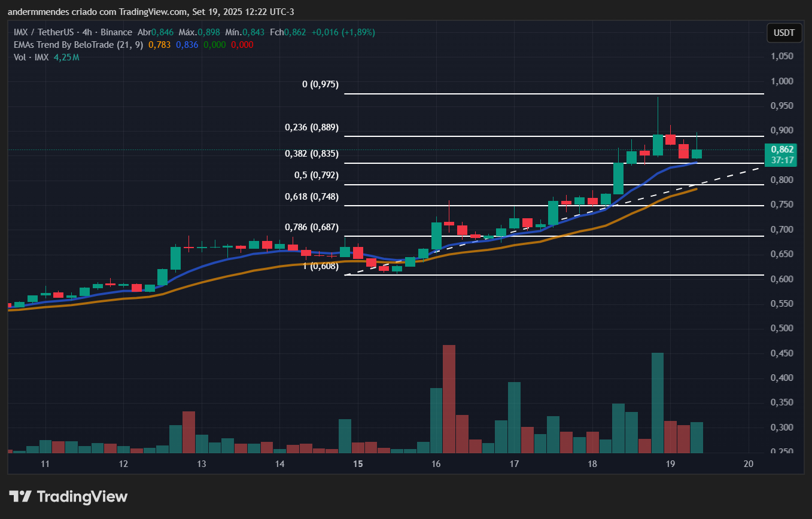Click the 0,950 price axis label
This screenshot has width=812, height=519.
click(782, 106)
